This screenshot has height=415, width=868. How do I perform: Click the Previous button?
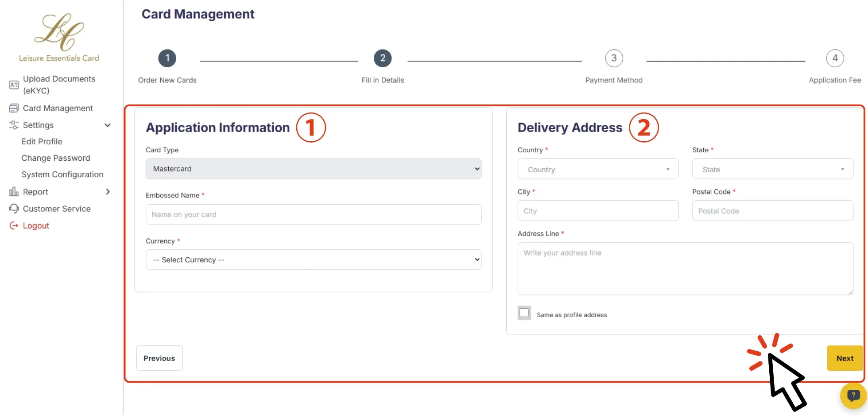click(159, 358)
